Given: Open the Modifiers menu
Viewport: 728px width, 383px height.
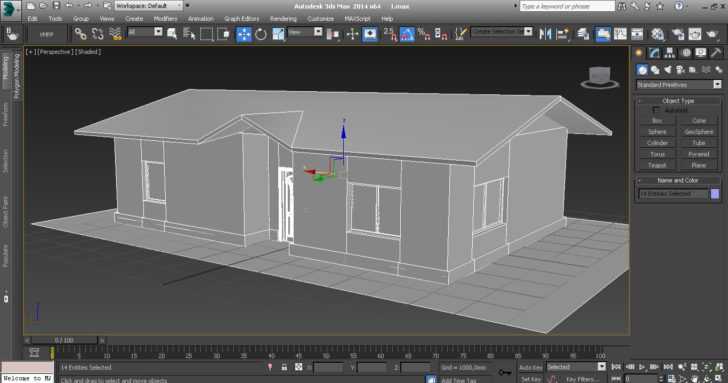Looking at the screenshot, I should [x=165, y=19].
